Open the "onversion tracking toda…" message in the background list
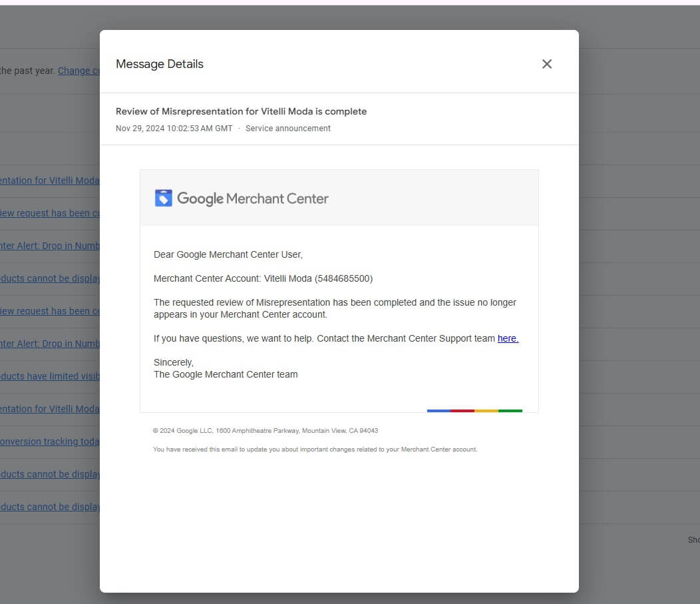The image size is (700, 604). [49, 442]
